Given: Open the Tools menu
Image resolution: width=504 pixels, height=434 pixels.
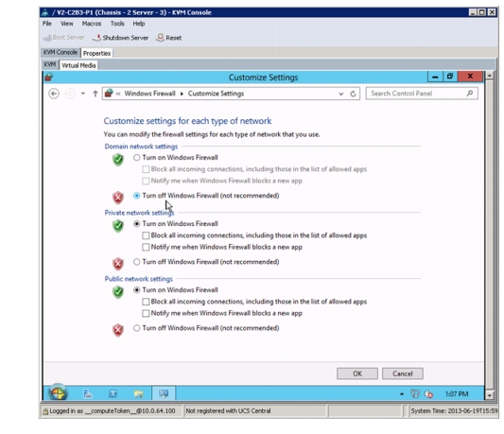Looking at the screenshot, I should click(x=117, y=24).
